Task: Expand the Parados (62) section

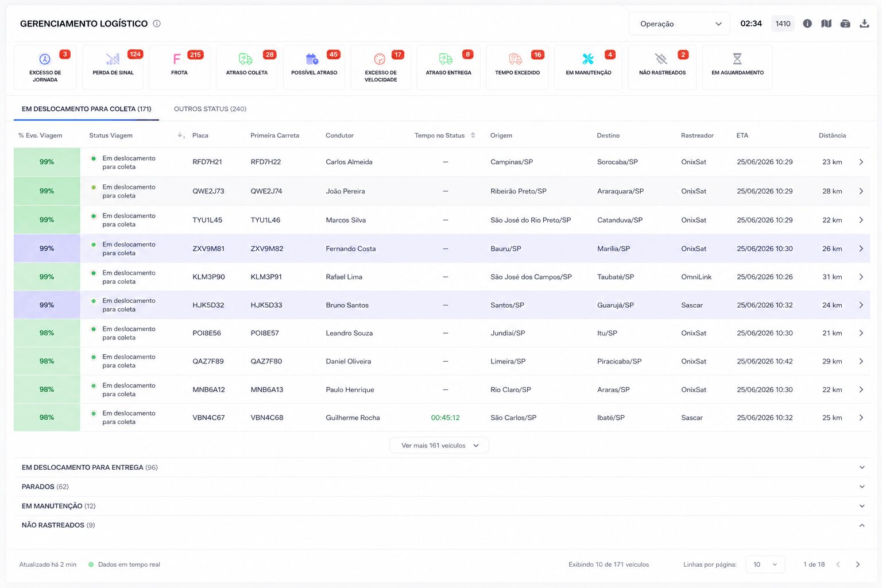Action: [442, 487]
